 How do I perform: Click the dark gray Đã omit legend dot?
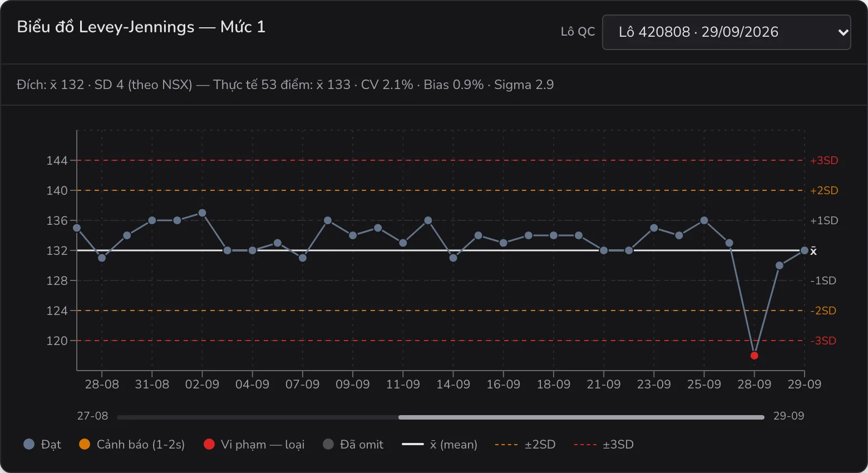pos(328,444)
